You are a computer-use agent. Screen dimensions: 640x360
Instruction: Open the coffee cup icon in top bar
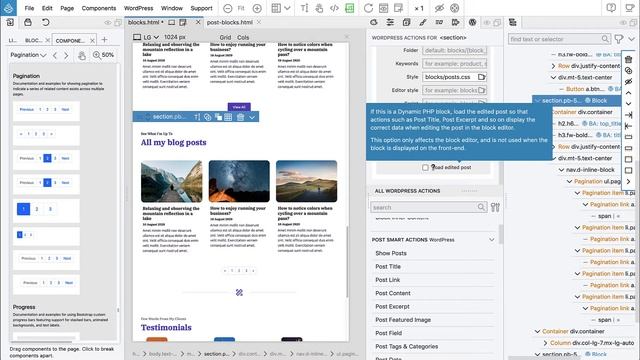pyautogui.click(x=630, y=8)
